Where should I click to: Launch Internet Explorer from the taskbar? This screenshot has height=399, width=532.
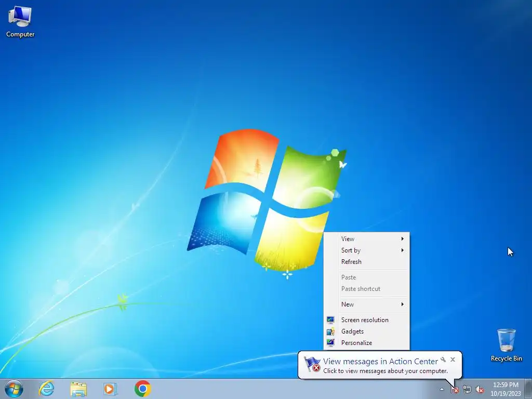click(x=46, y=389)
